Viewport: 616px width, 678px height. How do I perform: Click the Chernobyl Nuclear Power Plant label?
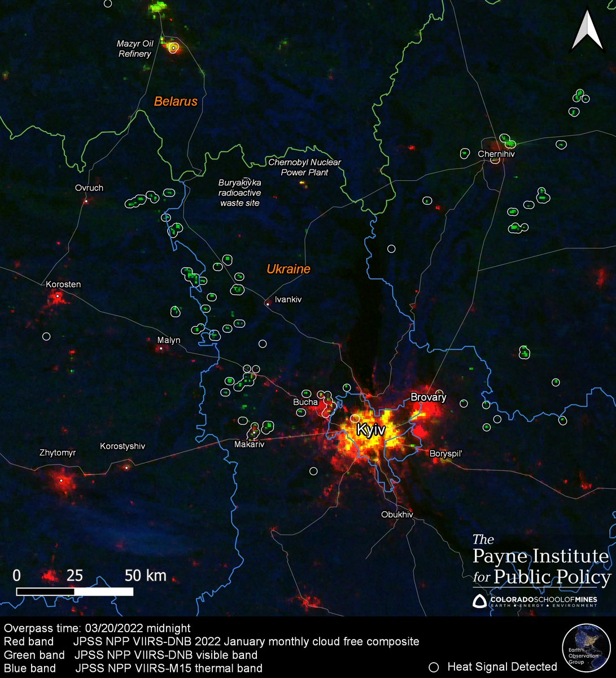(305, 167)
